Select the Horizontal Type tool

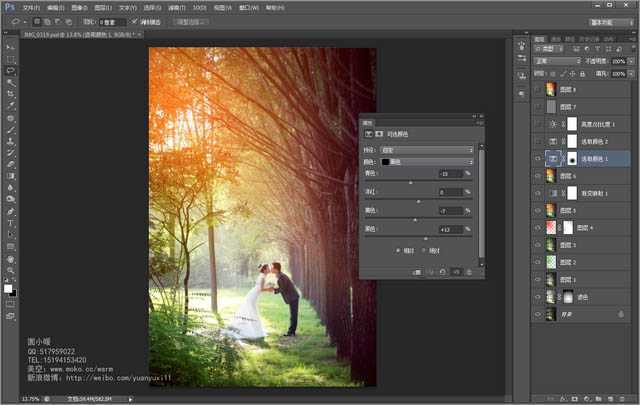pos(11,223)
